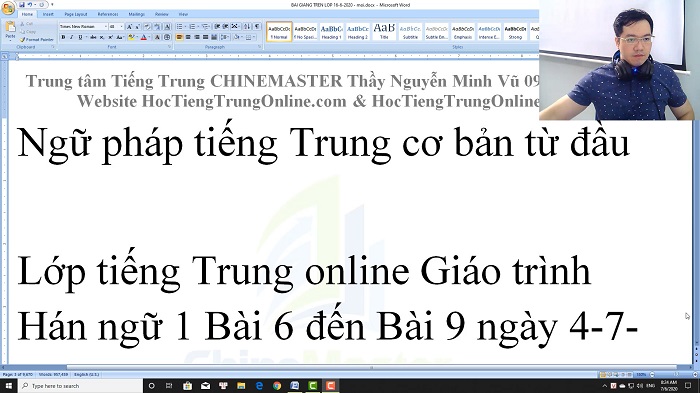
Task: Apply the Title style
Action: 384,32
